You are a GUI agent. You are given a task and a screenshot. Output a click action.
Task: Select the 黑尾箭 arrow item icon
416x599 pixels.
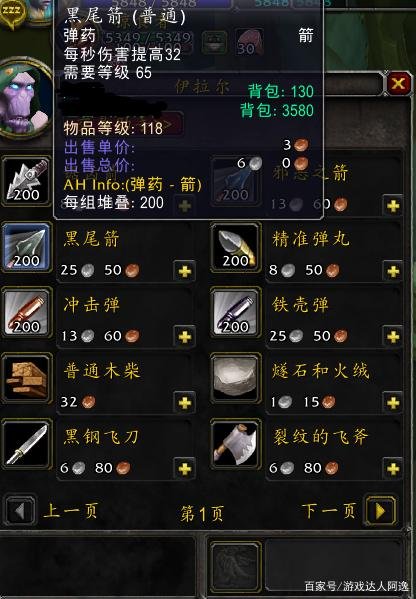pos(26,247)
